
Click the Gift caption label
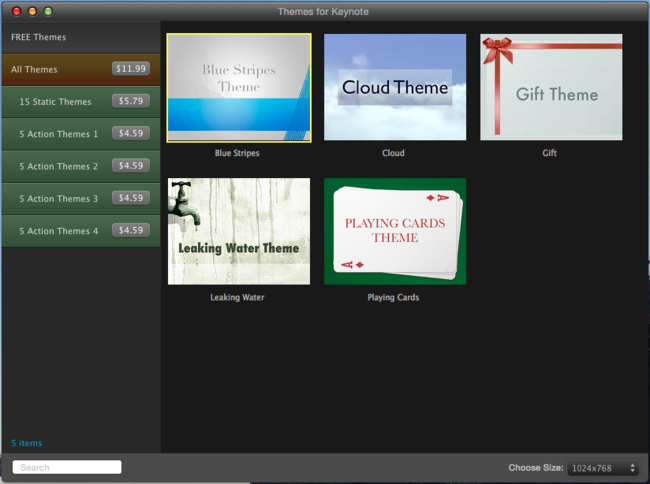[550, 153]
